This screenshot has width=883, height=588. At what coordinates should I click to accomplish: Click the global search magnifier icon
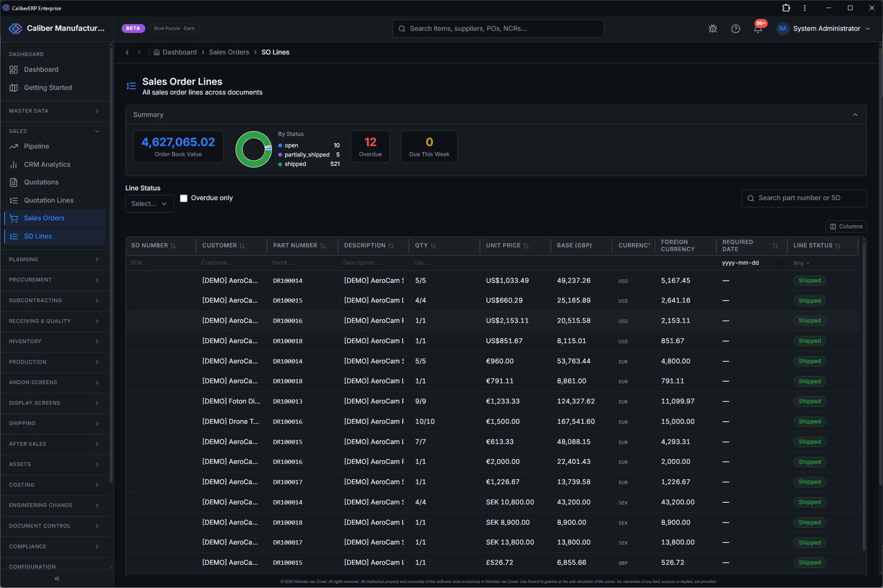coord(402,29)
